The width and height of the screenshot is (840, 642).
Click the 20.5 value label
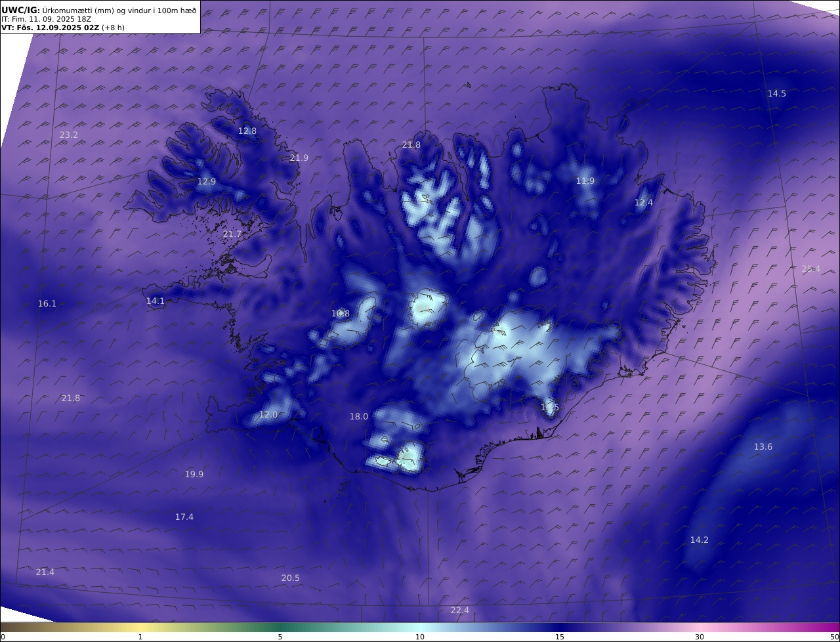click(291, 578)
